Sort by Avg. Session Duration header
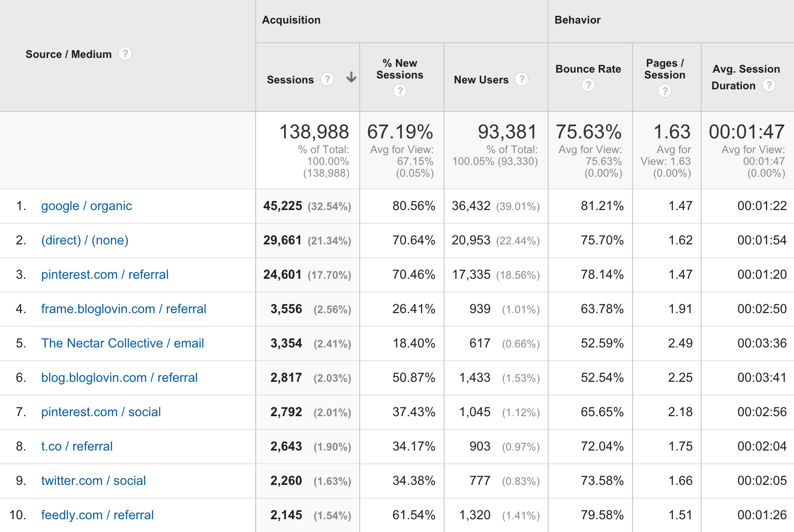 [746, 77]
